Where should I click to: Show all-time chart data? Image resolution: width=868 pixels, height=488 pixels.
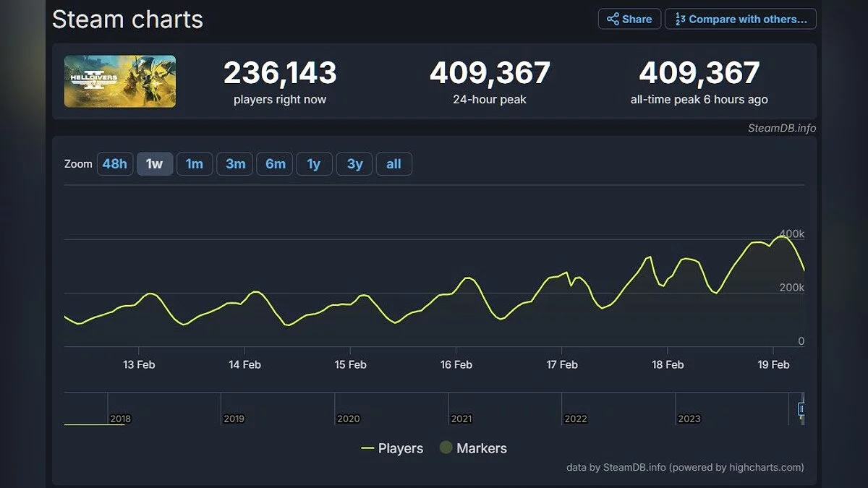point(393,164)
